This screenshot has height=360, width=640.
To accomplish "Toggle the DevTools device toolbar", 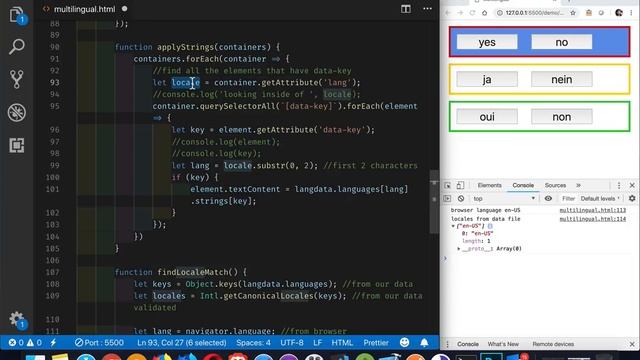I will tap(460, 185).
